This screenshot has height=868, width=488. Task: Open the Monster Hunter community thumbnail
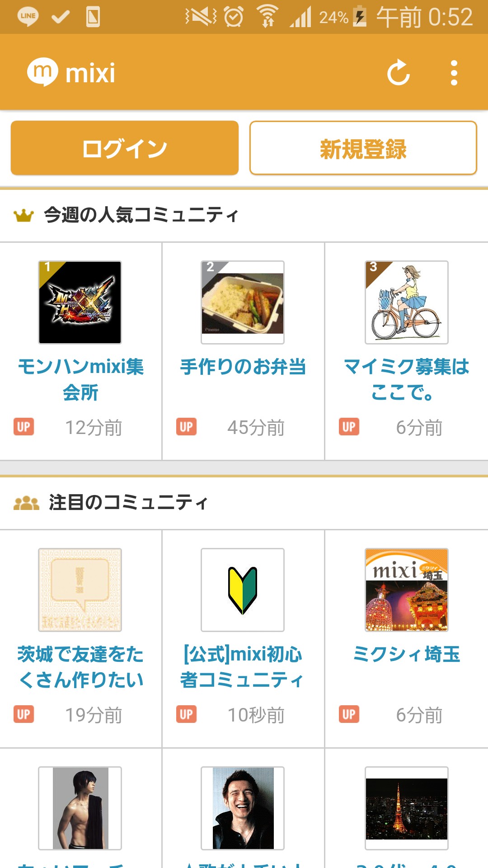(80, 302)
